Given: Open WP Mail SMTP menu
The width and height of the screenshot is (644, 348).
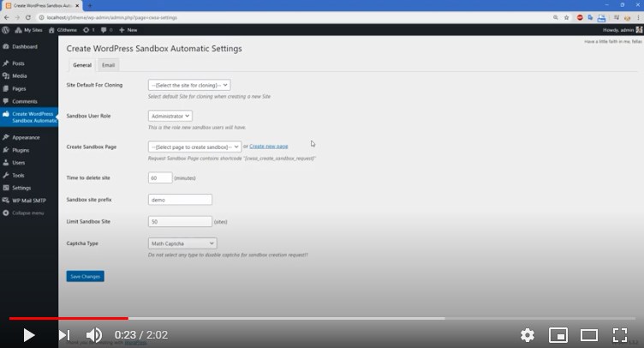Looking at the screenshot, I should point(29,201).
